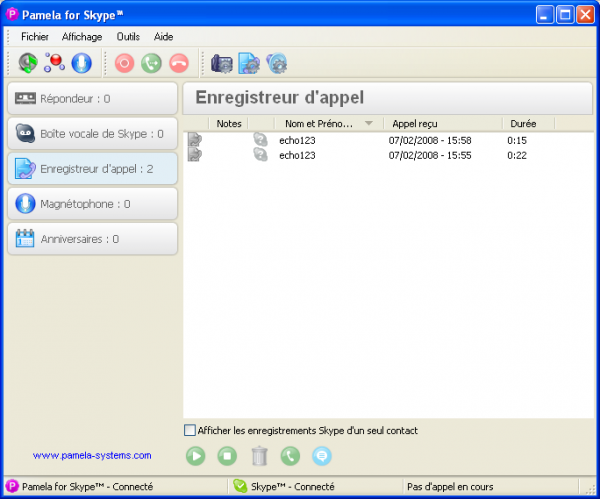Enable 'Afficher les enregistrements Skype d'un seul contact'
Image resolution: width=600 pixels, height=499 pixels.
[190, 431]
